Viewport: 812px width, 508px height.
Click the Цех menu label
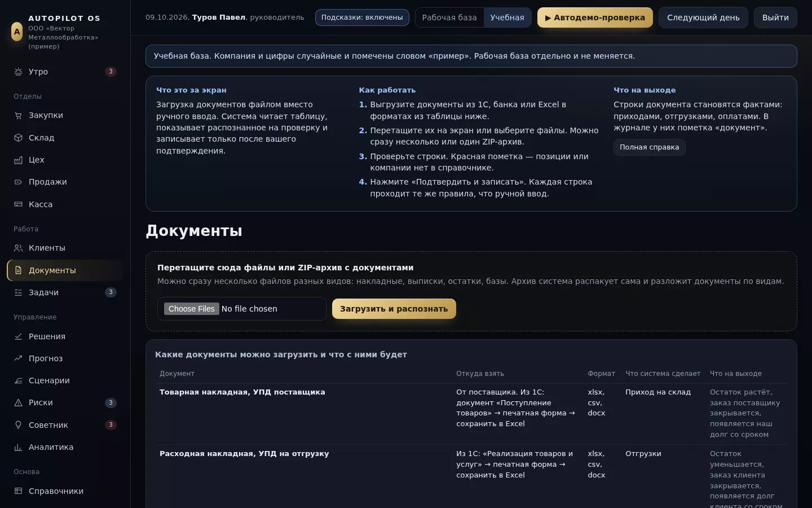(x=37, y=160)
